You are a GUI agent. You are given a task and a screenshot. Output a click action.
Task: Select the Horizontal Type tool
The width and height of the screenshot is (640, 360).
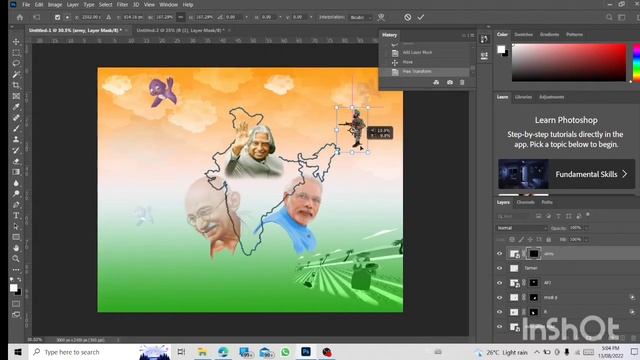pyautogui.click(x=16, y=216)
